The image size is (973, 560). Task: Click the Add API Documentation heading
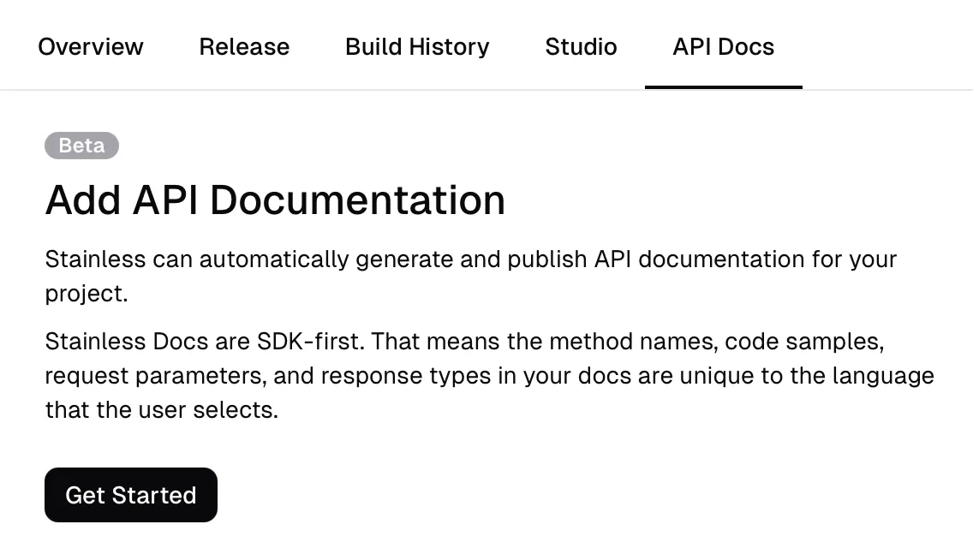pyautogui.click(x=275, y=200)
